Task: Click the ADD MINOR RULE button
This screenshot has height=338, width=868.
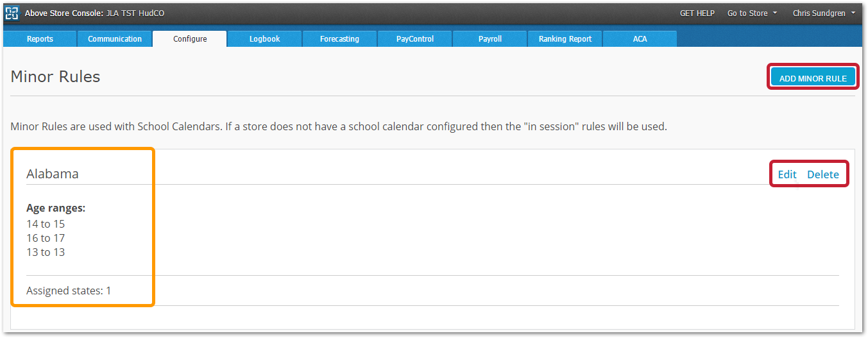Action: point(813,78)
